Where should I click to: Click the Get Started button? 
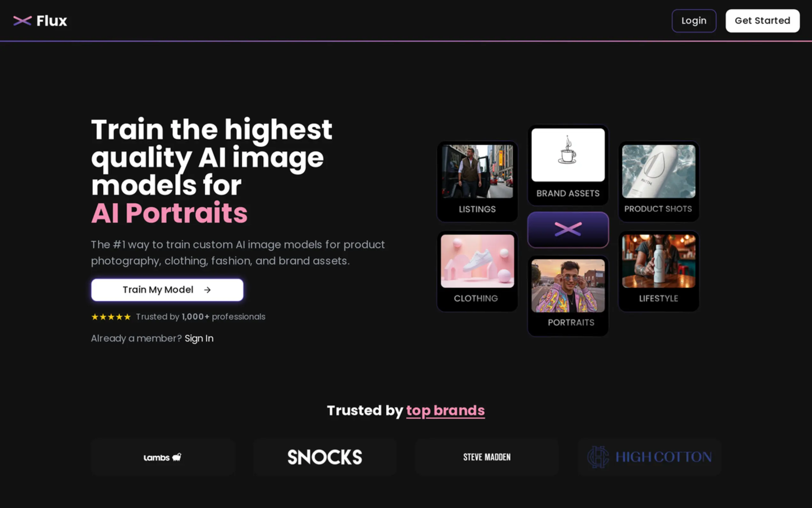(762, 21)
